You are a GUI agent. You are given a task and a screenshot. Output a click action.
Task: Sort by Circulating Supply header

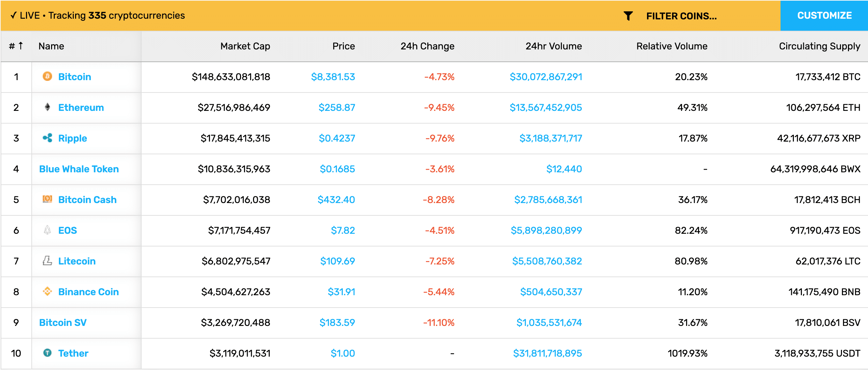point(820,46)
